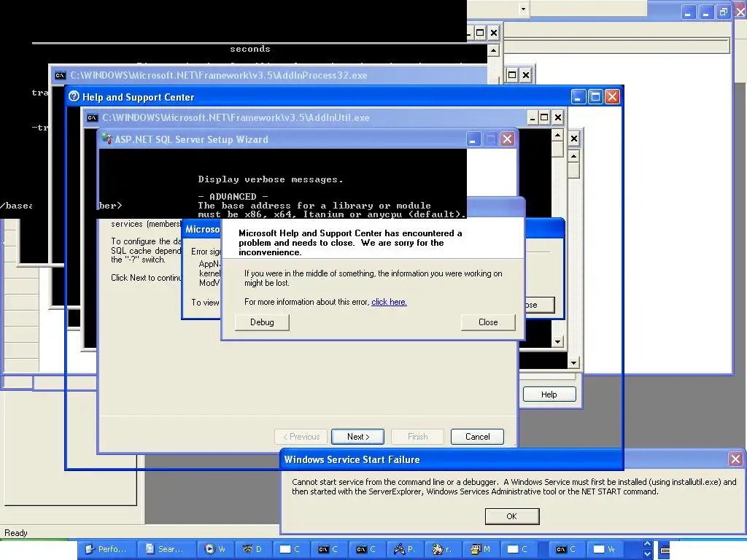Click the grayed Previous wizard button
This screenshot has height=560, width=747.
pyautogui.click(x=301, y=437)
